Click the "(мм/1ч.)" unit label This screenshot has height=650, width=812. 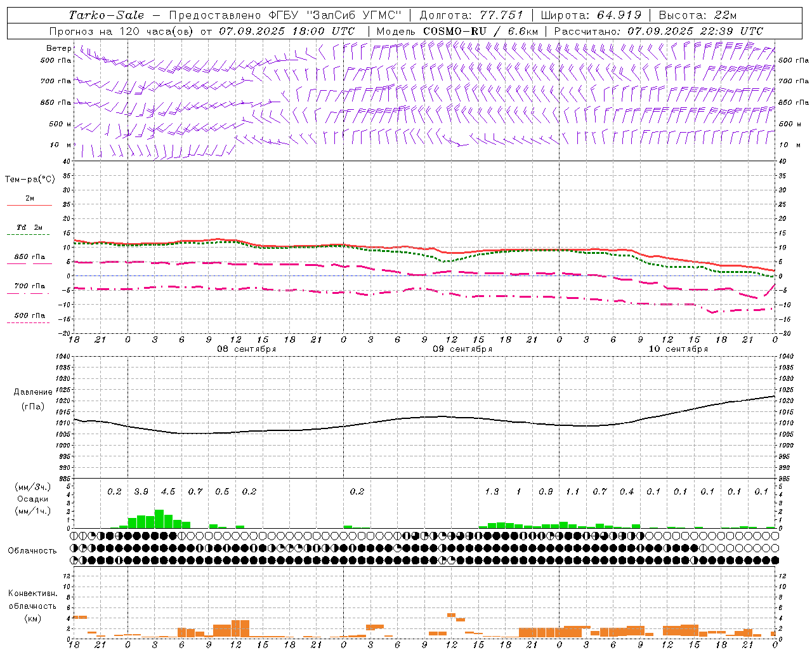tap(33, 512)
